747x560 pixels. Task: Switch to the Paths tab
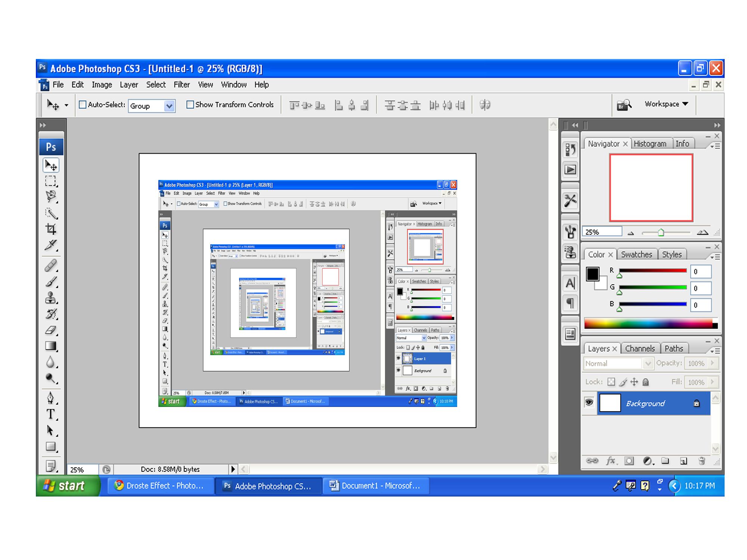pyautogui.click(x=674, y=348)
